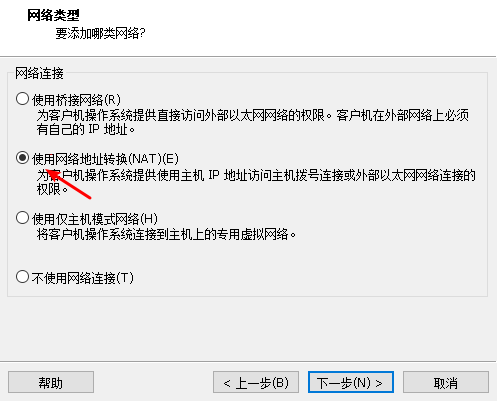Click the 使用网络地址转换(NAT)(E) label text

click(x=105, y=159)
